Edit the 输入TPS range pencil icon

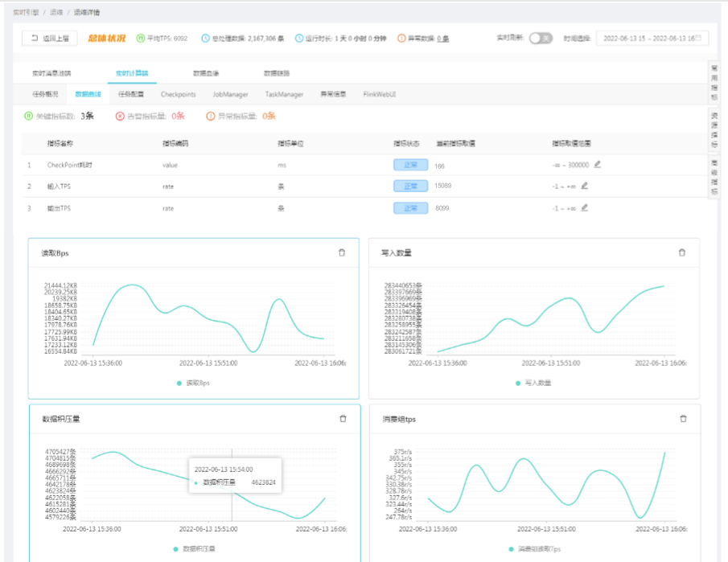coord(585,186)
